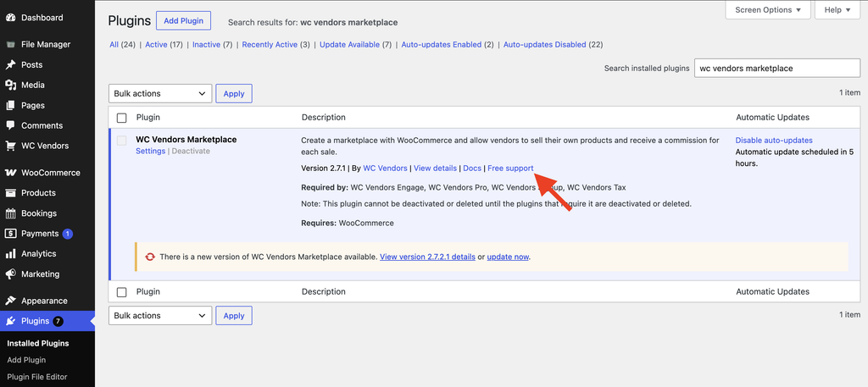The width and height of the screenshot is (868, 387).
Task: Expand the Screen Options panel
Action: pos(768,10)
